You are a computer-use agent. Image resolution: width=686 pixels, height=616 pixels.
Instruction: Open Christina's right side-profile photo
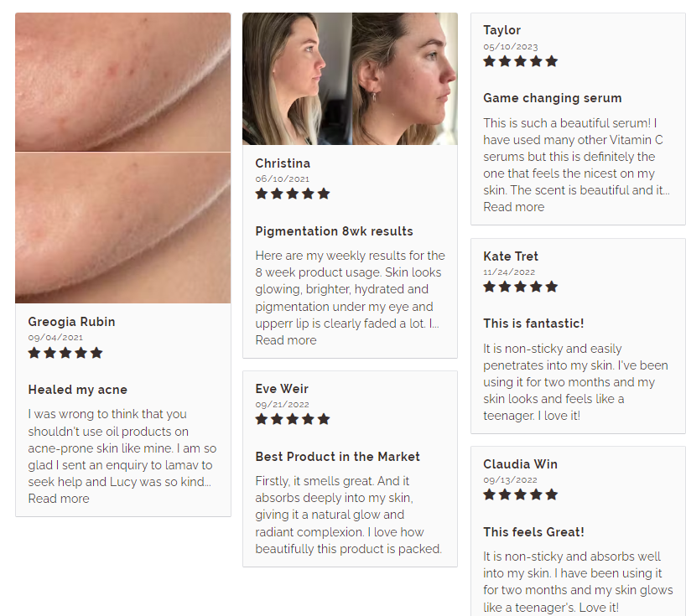click(x=405, y=79)
